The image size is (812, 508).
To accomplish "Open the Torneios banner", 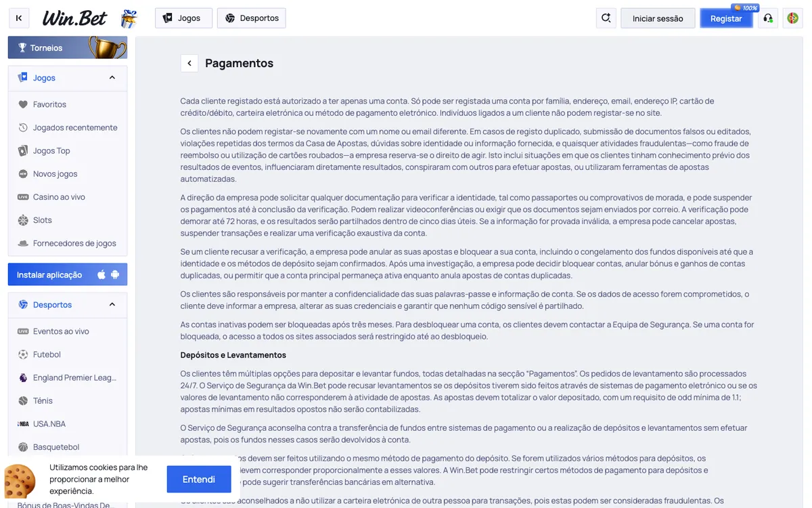I will pos(68,47).
